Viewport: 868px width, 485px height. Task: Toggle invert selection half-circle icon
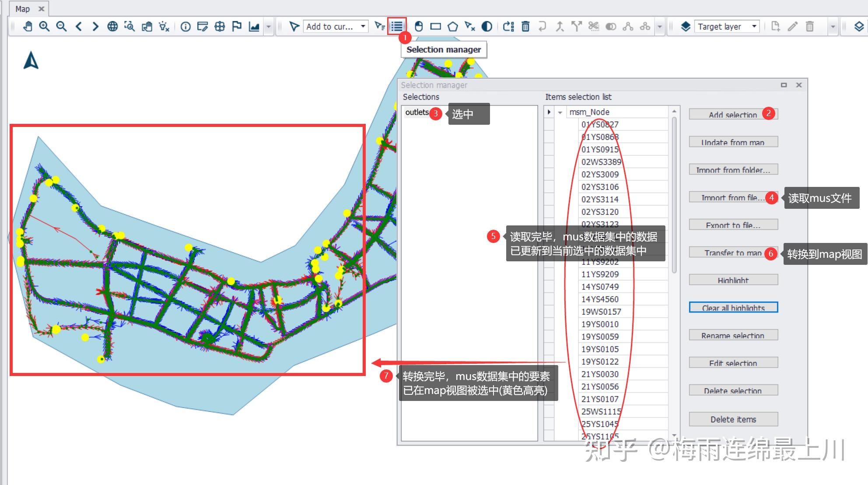click(x=486, y=27)
